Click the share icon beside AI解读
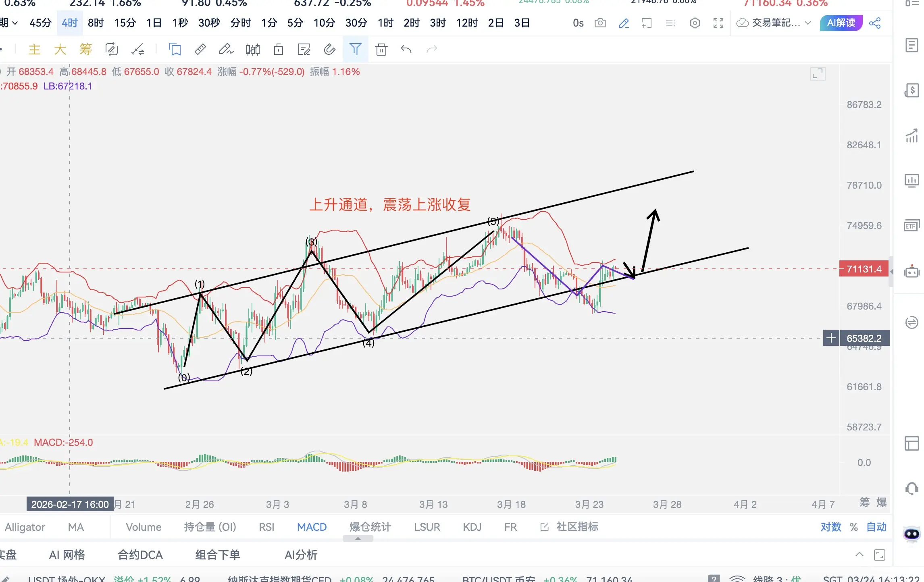This screenshot has width=924, height=582. (x=874, y=23)
